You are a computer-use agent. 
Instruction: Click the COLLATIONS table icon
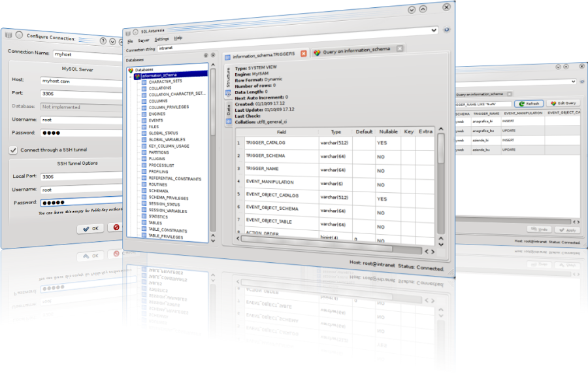pos(144,88)
